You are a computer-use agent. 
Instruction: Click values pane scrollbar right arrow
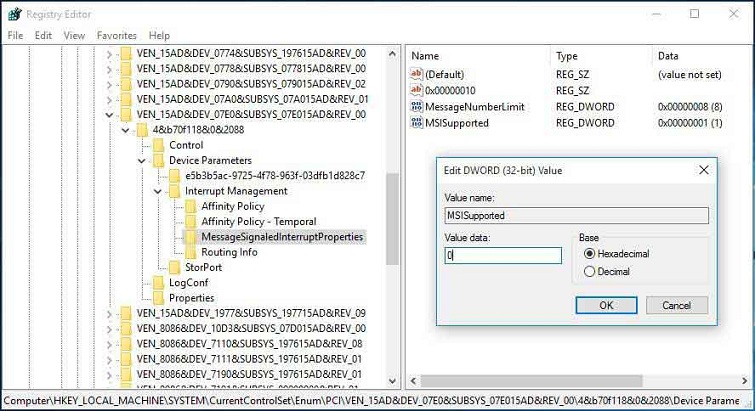[745, 381]
